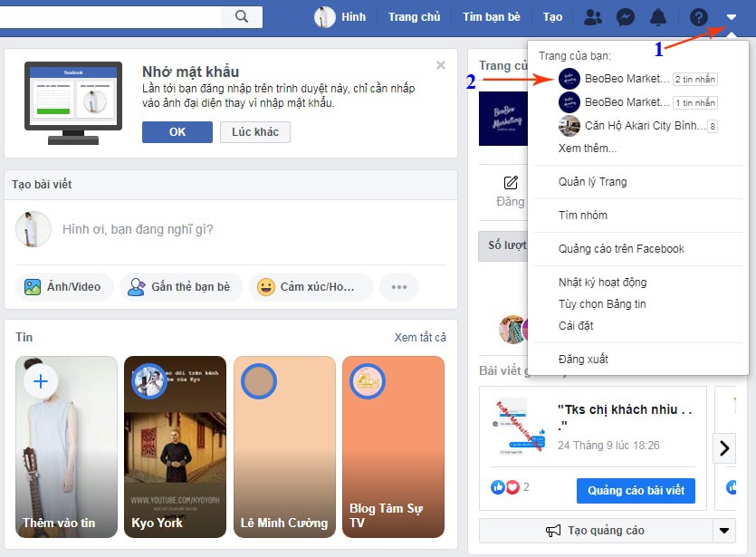This screenshot has width=756, height=557.
Task: Open the account dropdown arrow top right
Action: click(733, 16)
